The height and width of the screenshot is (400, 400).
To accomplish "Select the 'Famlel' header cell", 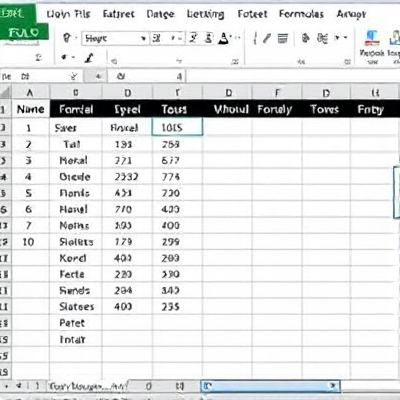I will coord(76,109).
